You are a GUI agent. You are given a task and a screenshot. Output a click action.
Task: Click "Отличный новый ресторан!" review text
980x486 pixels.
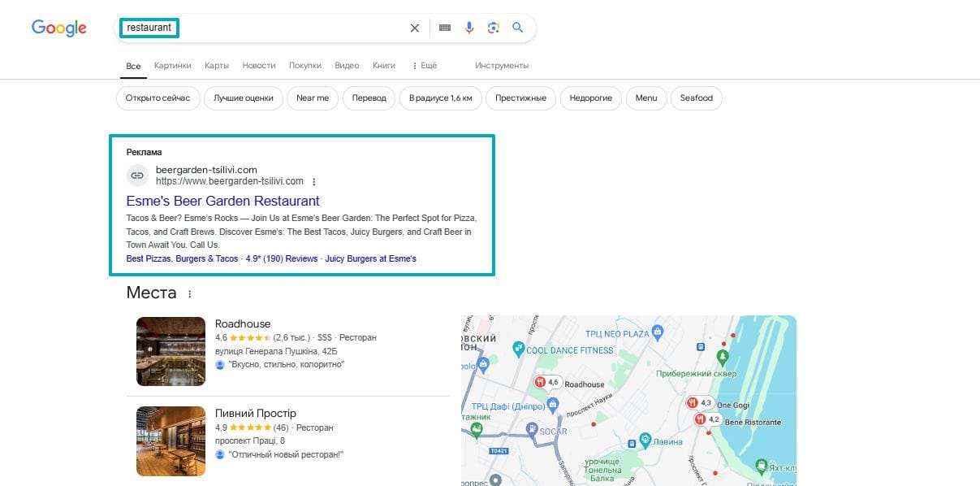coord(286,454)
